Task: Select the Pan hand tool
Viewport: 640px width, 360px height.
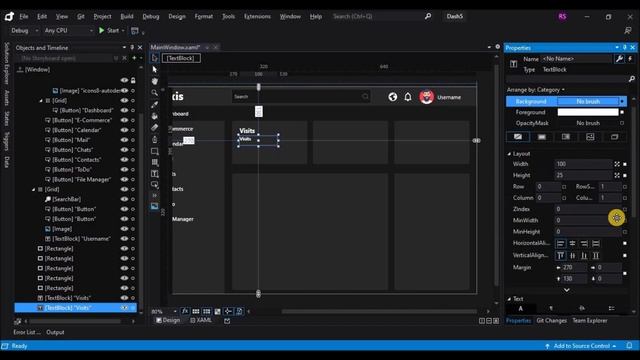Action: [x=155, y=81]
